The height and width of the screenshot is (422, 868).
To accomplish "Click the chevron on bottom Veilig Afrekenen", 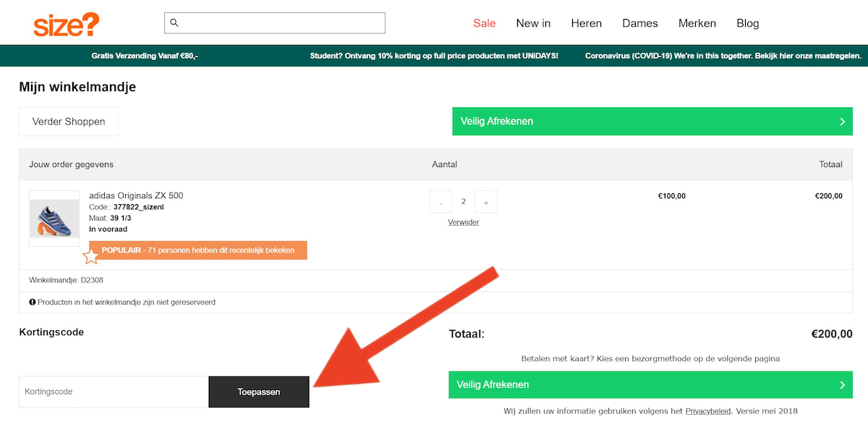I will click(843, 385).
